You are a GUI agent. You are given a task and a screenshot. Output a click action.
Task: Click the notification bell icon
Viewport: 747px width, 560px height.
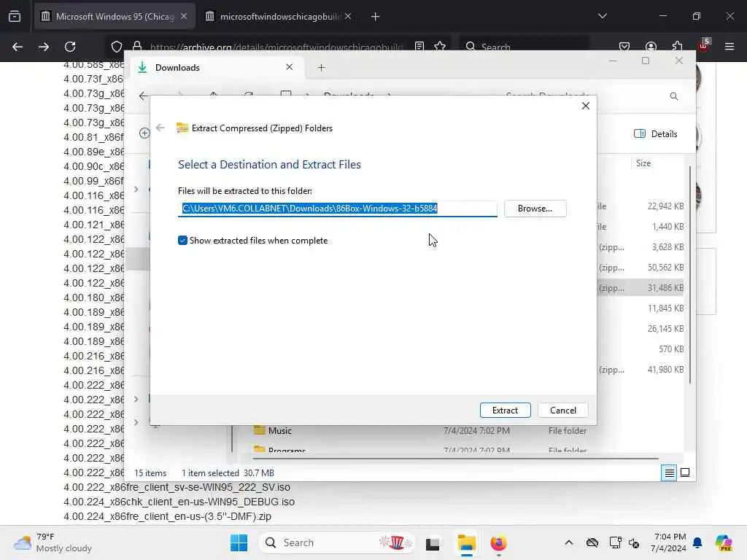click(697, 542)
